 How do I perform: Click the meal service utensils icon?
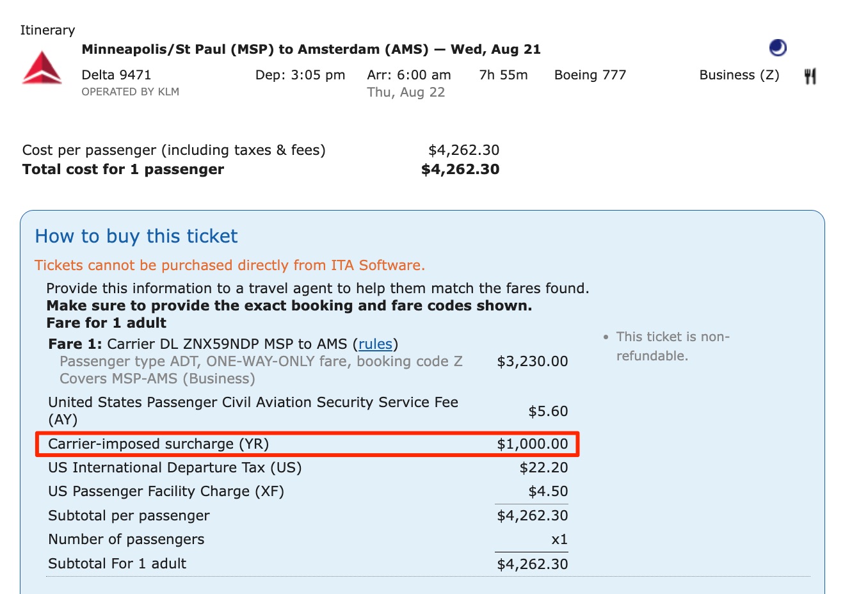pyautogui.click(x=809, y=75)
